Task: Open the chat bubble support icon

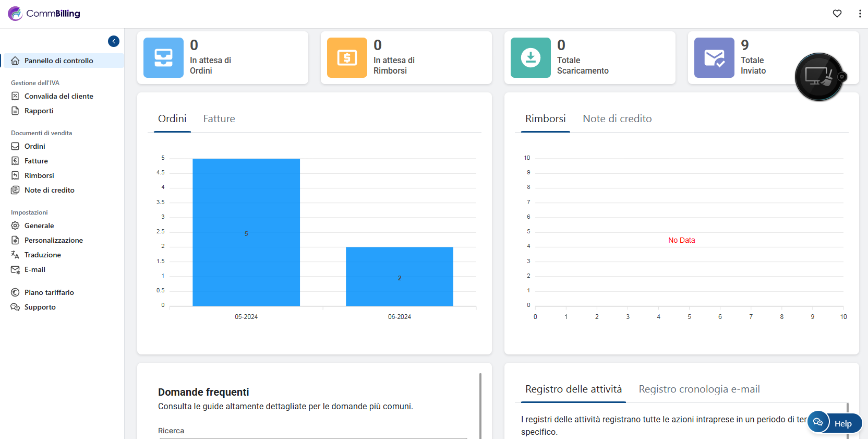Action: [x=818, y=422]
